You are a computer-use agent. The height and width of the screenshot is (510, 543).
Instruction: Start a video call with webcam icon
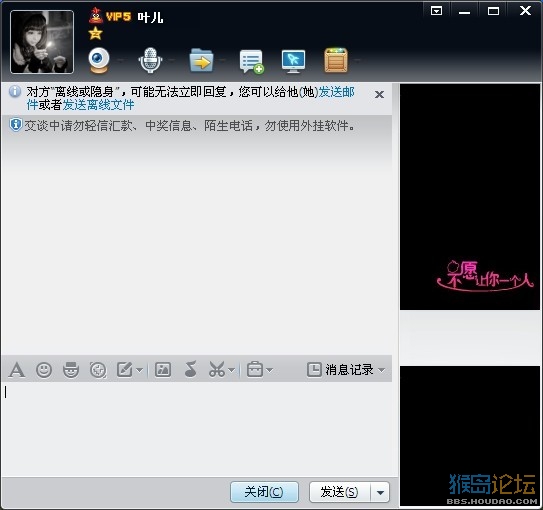click(99, 60)
